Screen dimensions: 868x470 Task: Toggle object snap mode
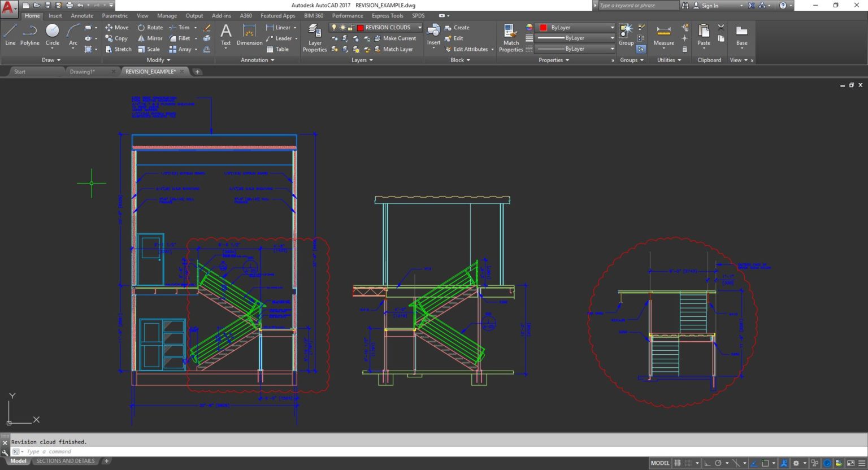tap(766, 463)
